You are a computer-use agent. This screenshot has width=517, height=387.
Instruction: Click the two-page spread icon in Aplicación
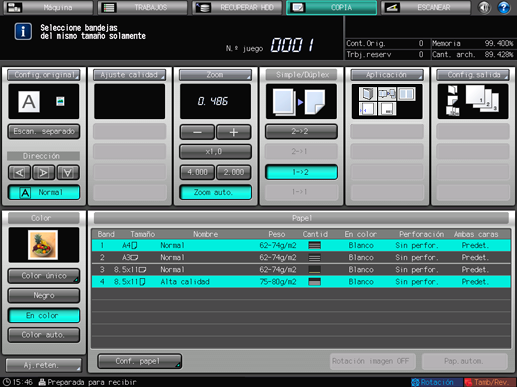[x=406, y=94]
